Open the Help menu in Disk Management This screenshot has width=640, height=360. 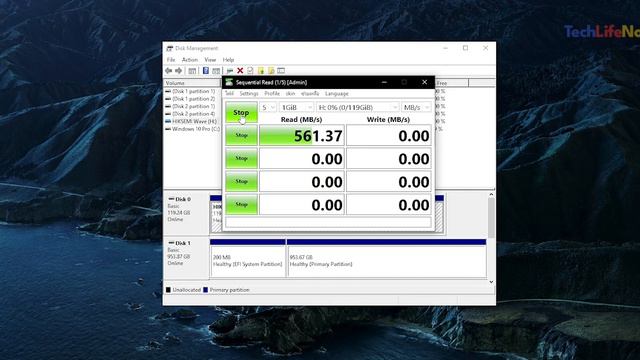point(228,60)
